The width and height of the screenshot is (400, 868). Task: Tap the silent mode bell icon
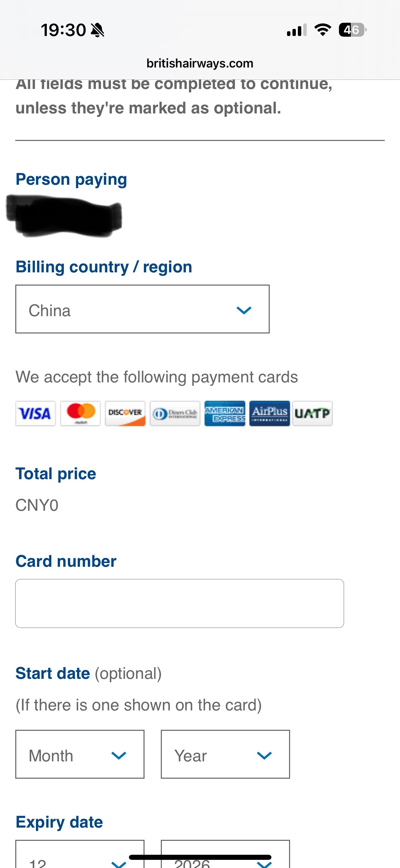(x=98, y=30)
